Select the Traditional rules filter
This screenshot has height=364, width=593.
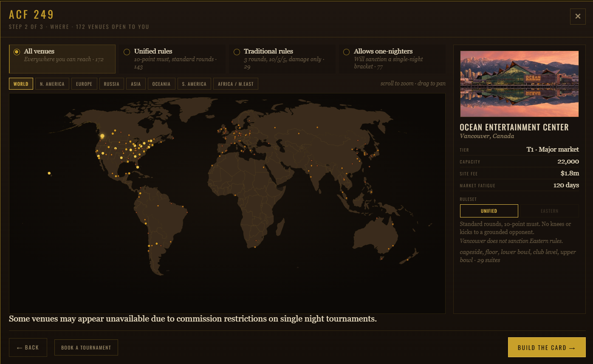[282, 59]
